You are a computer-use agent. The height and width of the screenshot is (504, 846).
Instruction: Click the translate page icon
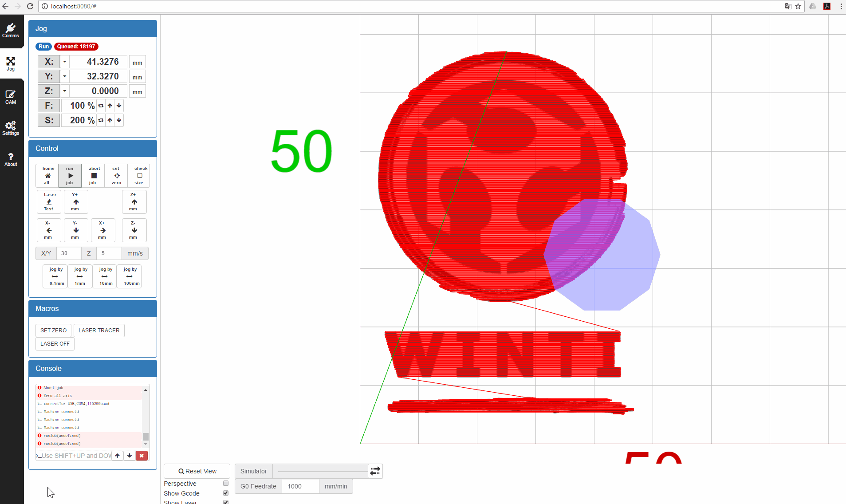click(x=788, y=6)
